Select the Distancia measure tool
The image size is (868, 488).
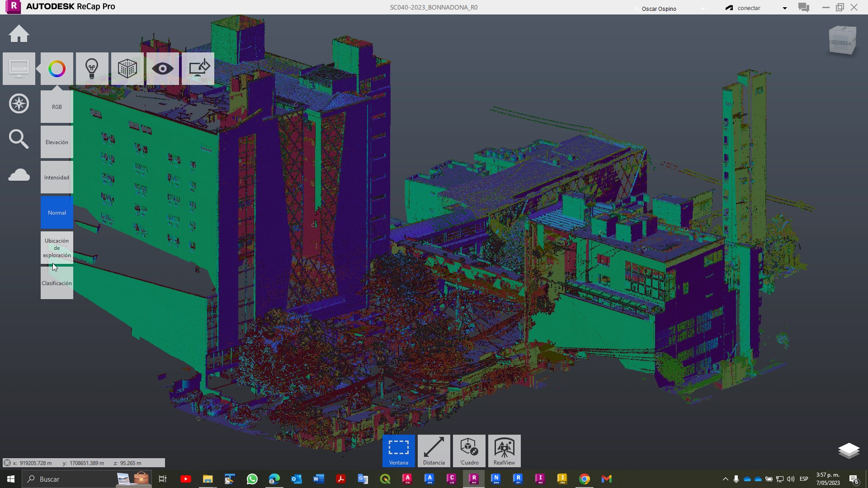434,451
